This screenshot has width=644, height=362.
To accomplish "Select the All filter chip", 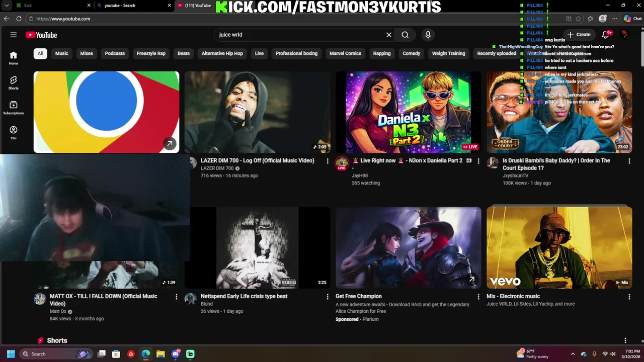I will (x=40, y=53).
